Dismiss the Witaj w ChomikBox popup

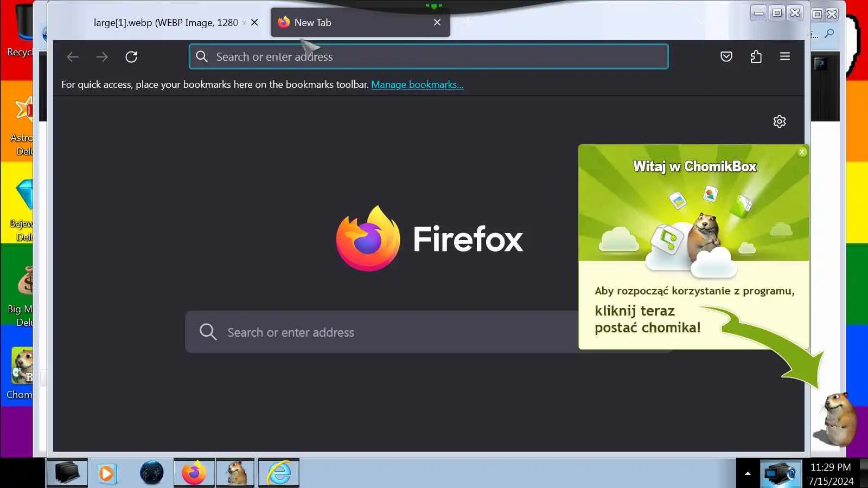coord(802,152)
